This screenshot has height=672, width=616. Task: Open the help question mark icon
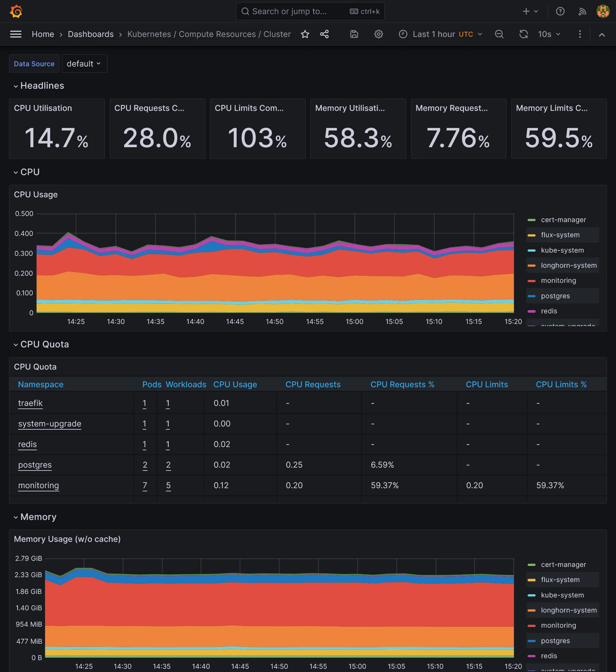(560, 11)
